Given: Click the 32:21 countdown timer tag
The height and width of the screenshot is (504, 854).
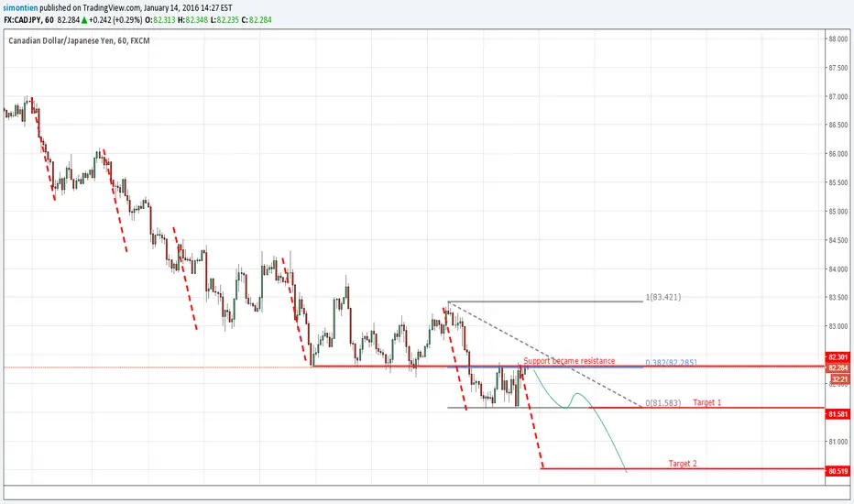Looking at the screenshot, I should click(x=840, y=379).
